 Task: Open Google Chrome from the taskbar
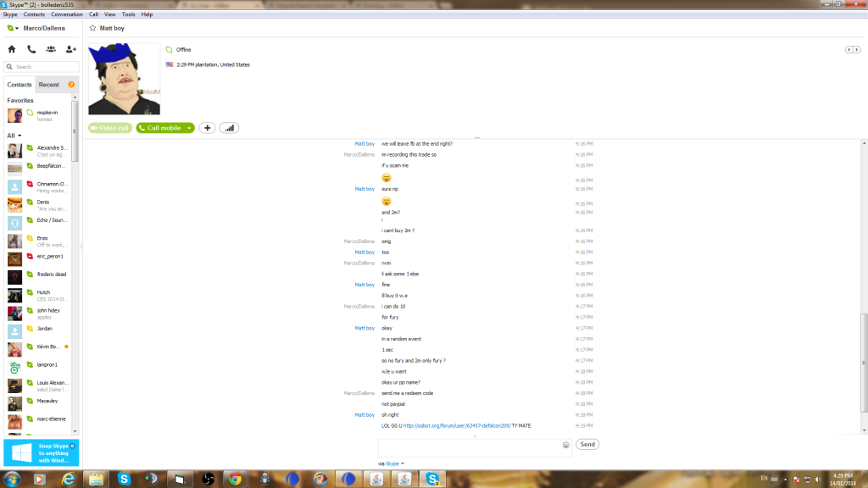(x=233, y=479)
